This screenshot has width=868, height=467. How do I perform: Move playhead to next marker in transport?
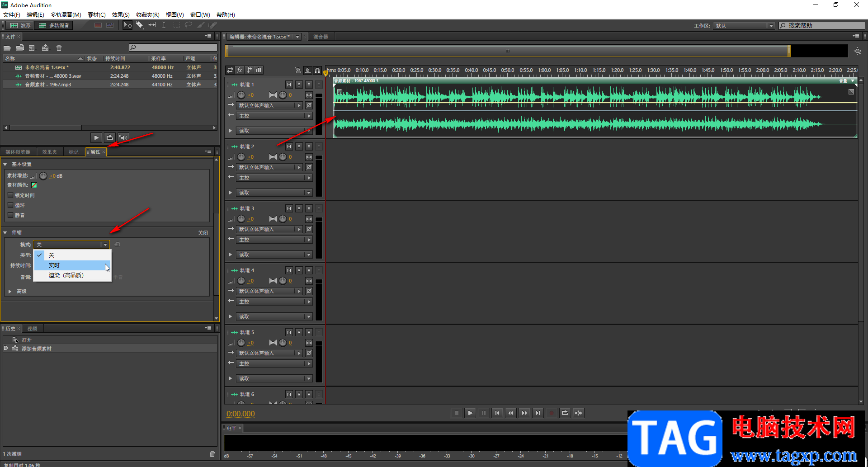(538, 413)
